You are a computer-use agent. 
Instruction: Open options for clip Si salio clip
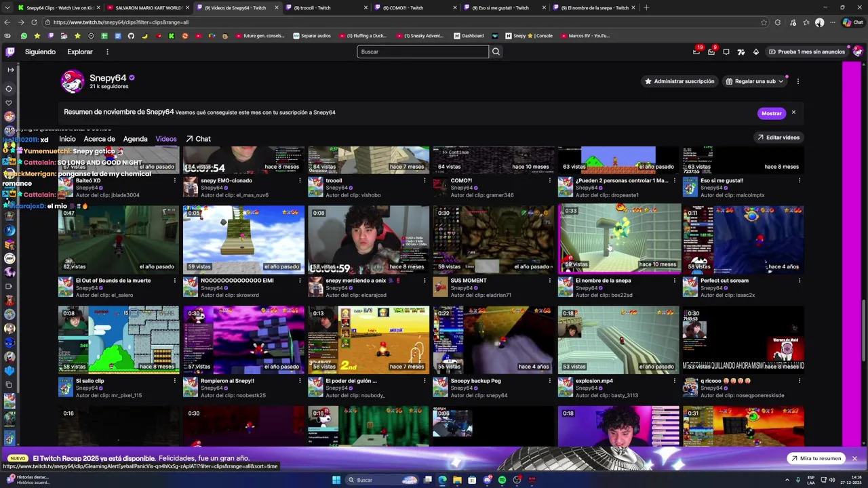tap(175, 381)
